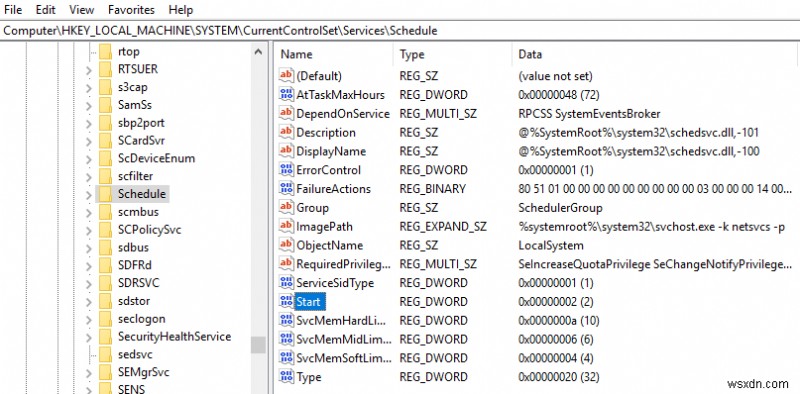
Task: Expand the seclogon key
Action: point(89,319)
